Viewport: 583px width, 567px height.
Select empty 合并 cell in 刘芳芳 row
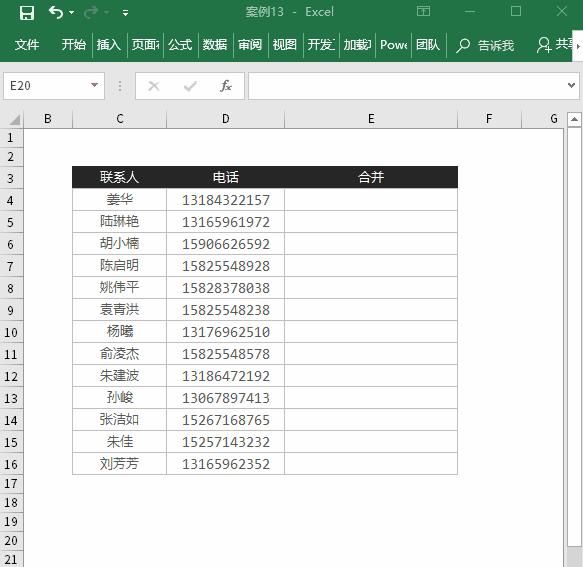click(x=371, y=464)
